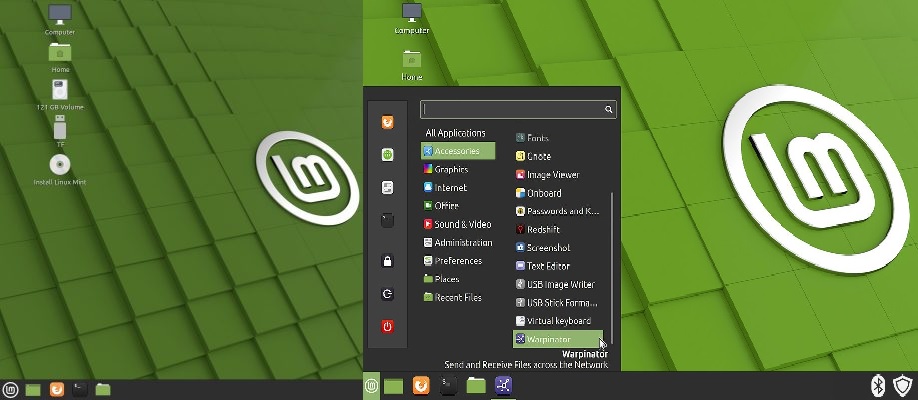Select the Accessories category

point(458,151)
